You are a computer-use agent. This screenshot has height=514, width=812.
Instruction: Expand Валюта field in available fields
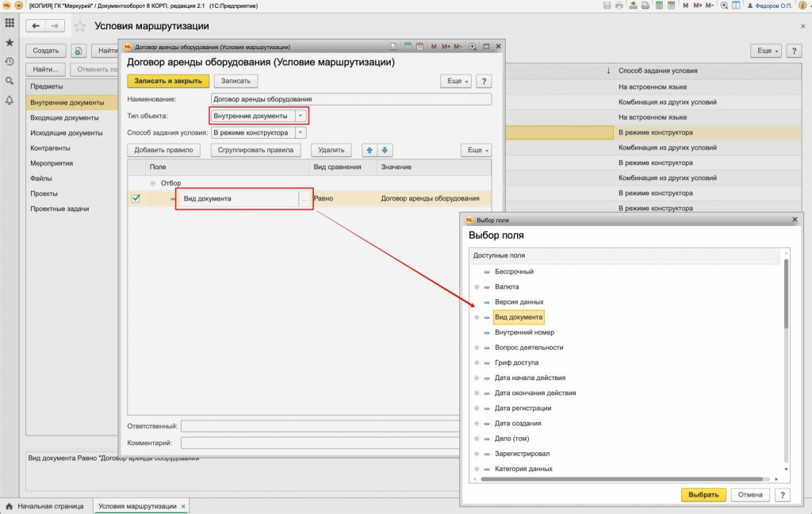coord(477,286)
